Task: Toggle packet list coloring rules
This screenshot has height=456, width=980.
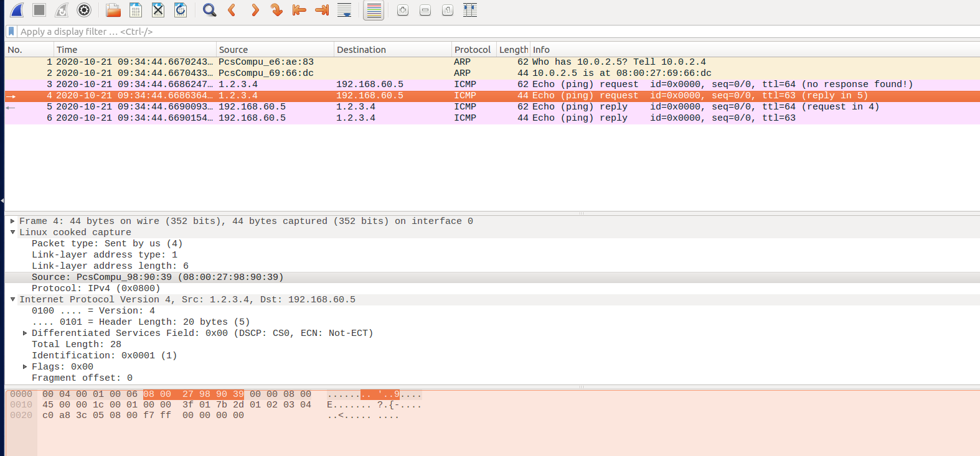Action: click(374, 11)
